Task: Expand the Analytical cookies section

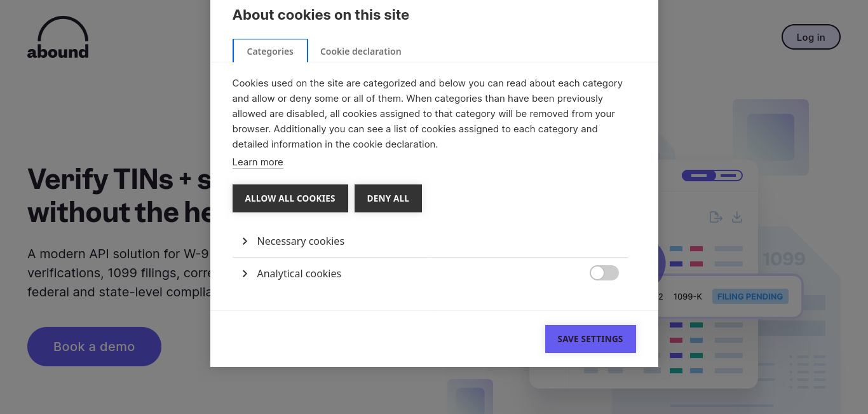Action: coord(299,273)
